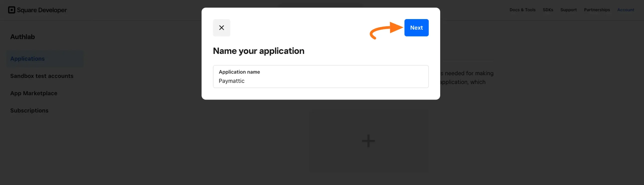This screenshot has width=644, height=185.
Task: Open the Account link
Action: pyautogui.click(x=626, y=10)
